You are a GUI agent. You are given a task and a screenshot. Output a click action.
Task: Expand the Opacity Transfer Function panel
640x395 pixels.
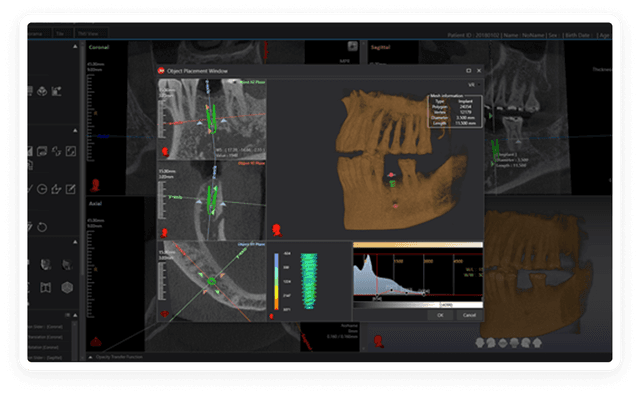click(x=90, y=357)
